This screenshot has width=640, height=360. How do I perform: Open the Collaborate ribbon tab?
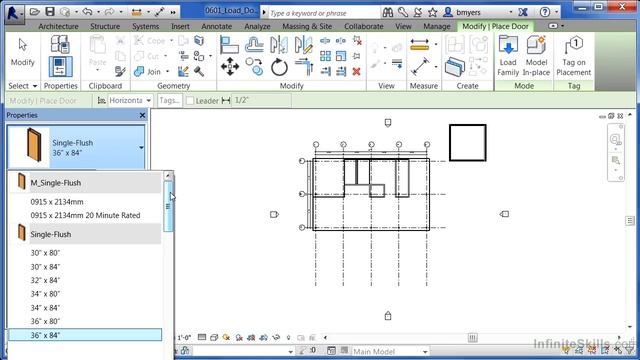coord(364,26)
